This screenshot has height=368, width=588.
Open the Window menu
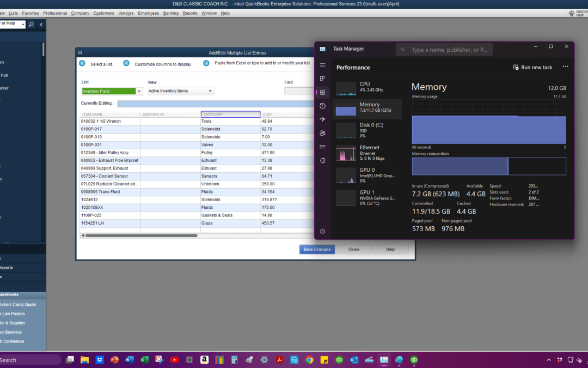[209, 13]
